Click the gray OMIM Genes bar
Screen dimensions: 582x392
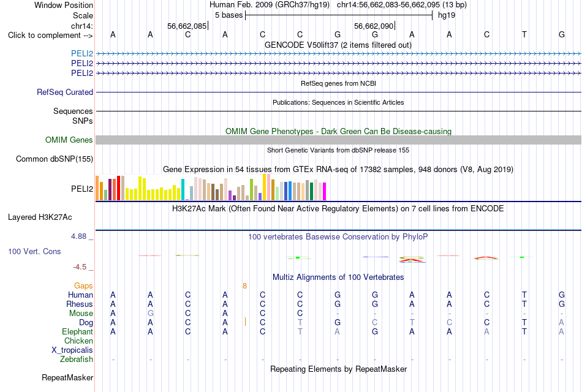pos(338,140)
